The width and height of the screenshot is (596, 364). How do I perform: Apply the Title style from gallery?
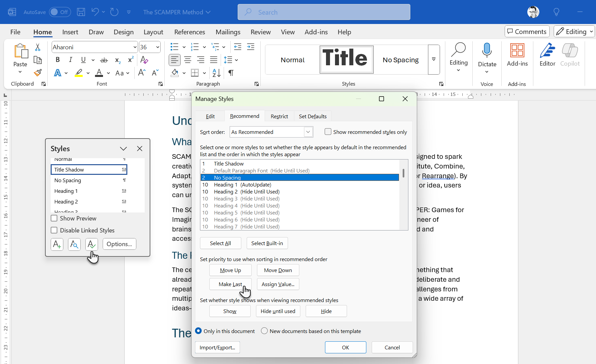click(346, 60)
